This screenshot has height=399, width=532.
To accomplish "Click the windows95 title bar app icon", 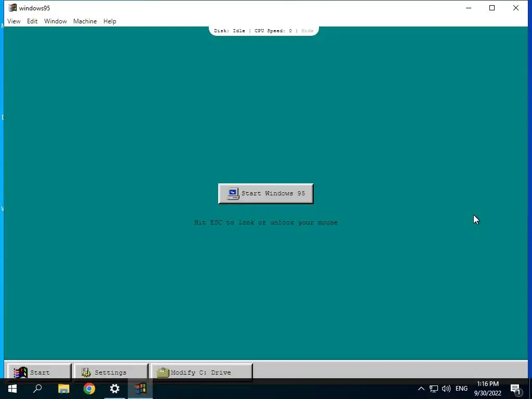I will 12,8.
